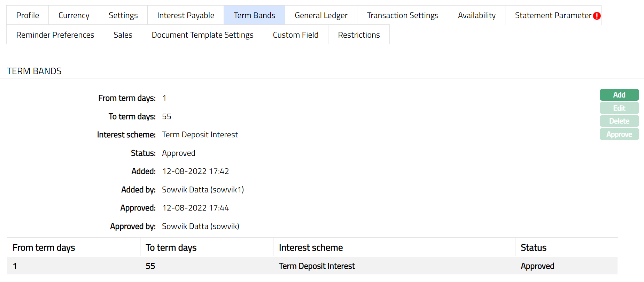Click the Delete button

[x=619, y=121]
